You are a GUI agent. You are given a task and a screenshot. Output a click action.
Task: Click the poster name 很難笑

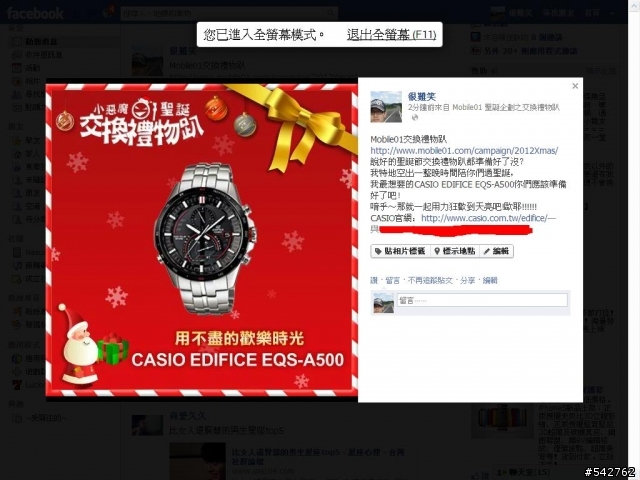[x=422, y=96]
